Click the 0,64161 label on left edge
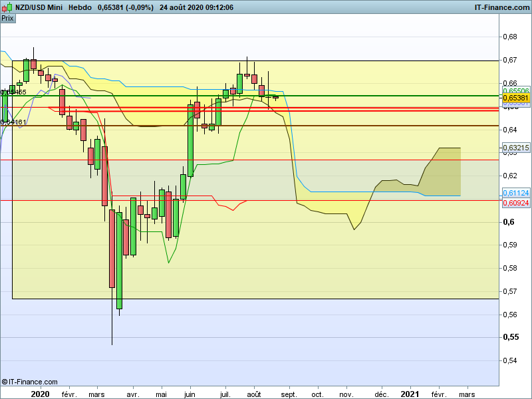The image size is (532, 399). (13, 122)
